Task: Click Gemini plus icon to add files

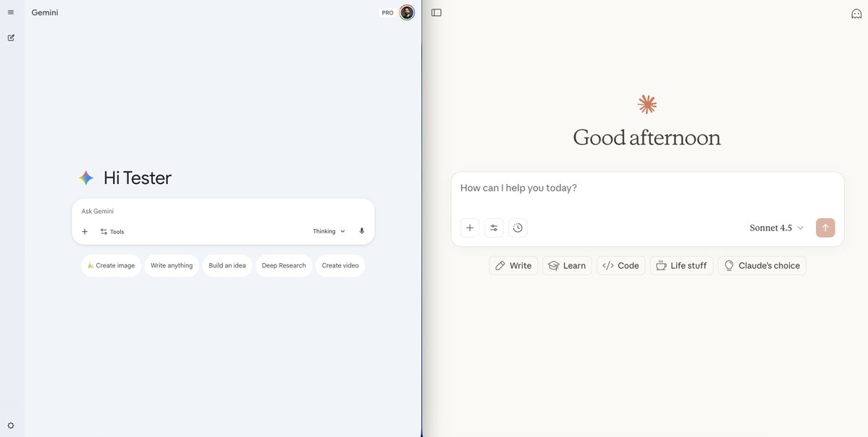Action: pyautogui.click(x=85, y=231)
